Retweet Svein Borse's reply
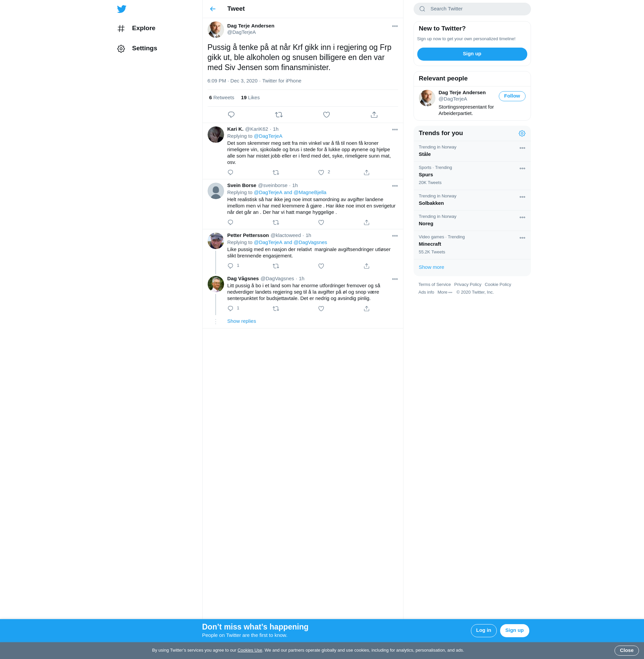644x659 pixels. tap(276, 222)
